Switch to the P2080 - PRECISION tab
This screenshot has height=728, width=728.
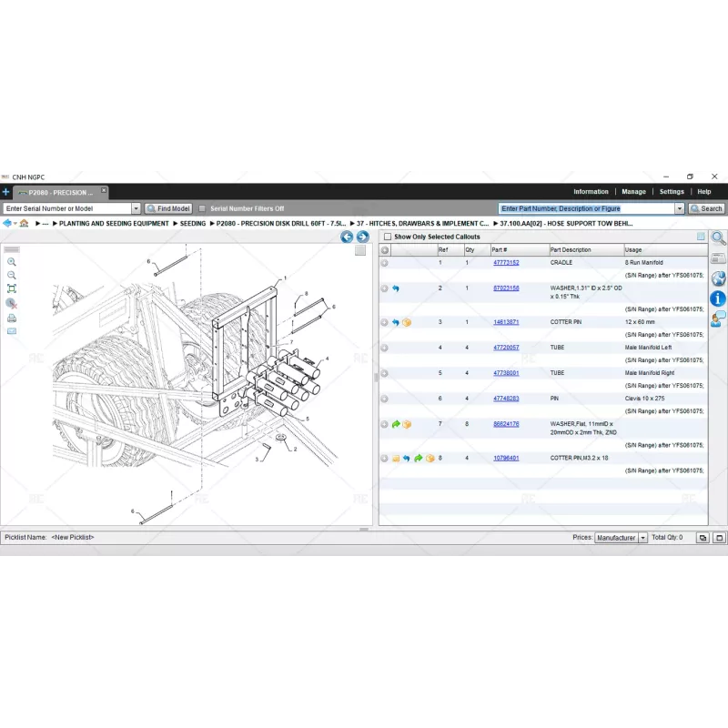59,193
